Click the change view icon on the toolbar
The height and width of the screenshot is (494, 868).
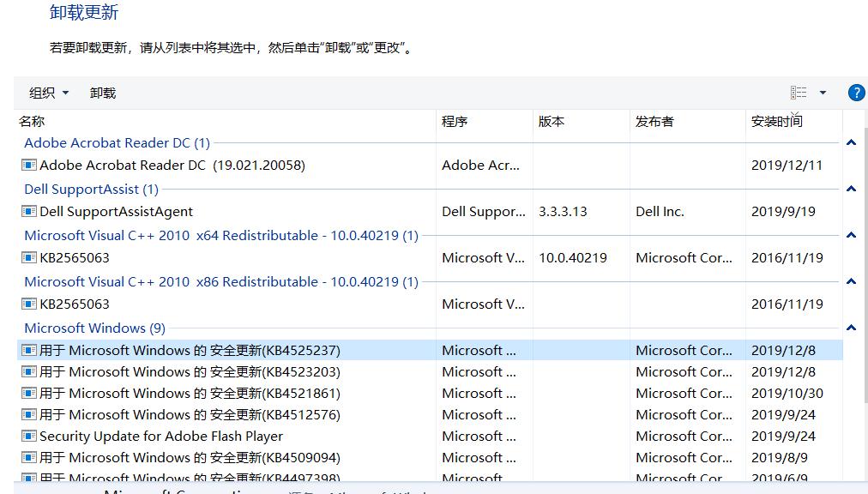point(798,93)
